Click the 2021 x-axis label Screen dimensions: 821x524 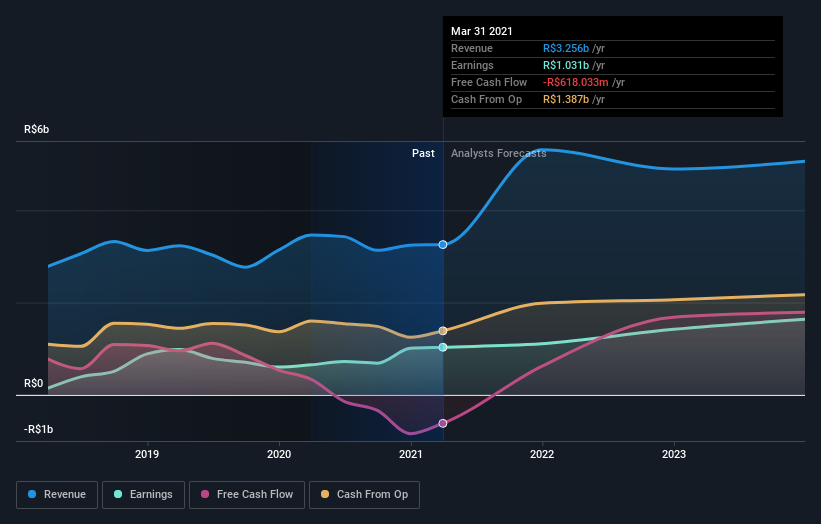coord(410,454)
